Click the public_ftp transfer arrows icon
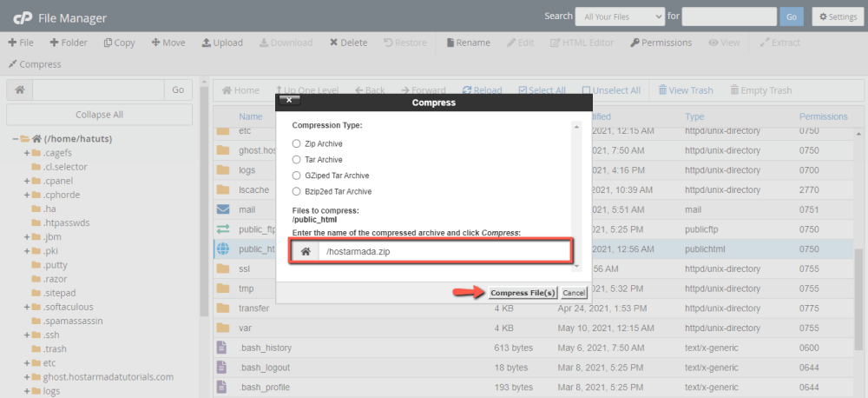Image resolution: width=868 pixels, height=398 pixels. (222, 229)
